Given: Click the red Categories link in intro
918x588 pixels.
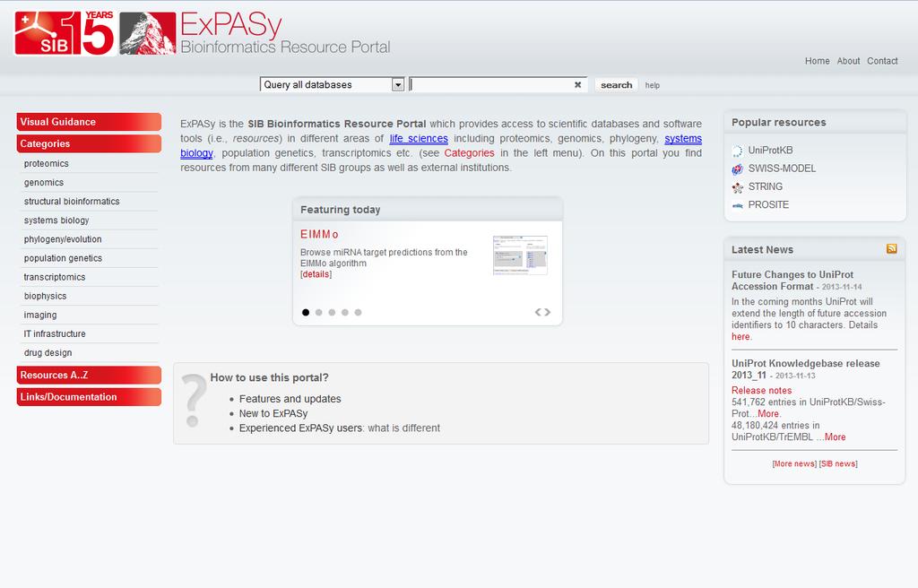Looking at the screenshot, I should pos(469,153).
